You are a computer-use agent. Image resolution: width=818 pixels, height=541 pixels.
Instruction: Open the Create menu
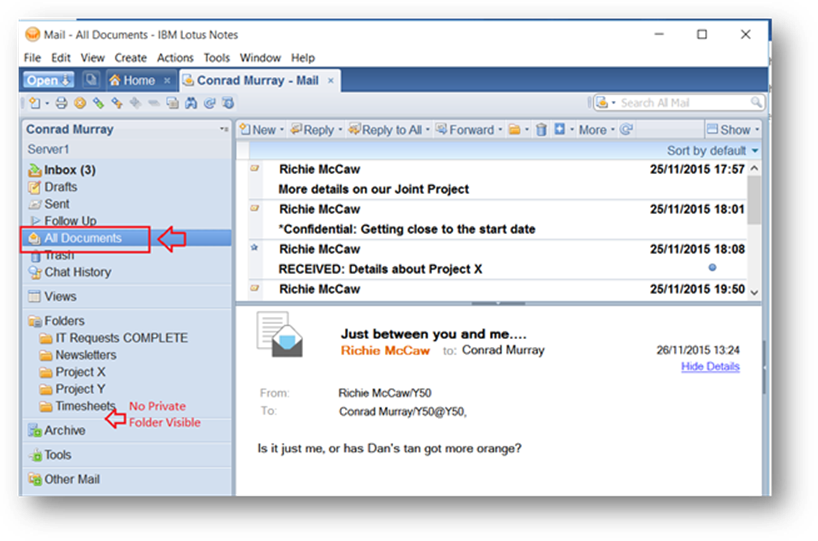pyautogui.click(x=130, y=57)
